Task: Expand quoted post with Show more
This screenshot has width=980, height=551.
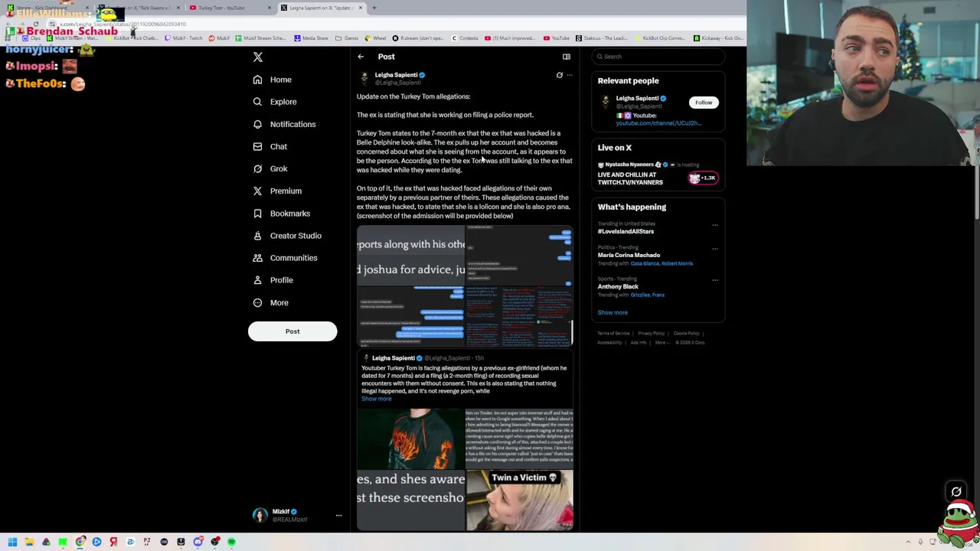Action: coord(376,399)
